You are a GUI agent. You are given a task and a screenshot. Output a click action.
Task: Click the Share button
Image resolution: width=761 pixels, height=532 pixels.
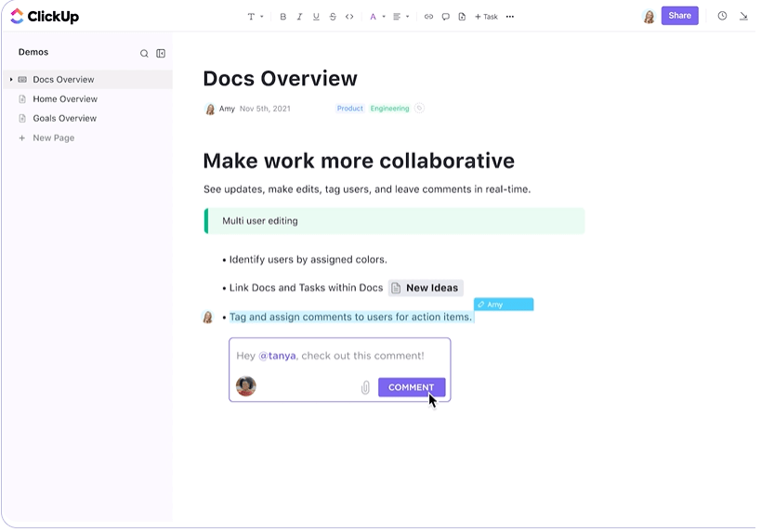click(x=679, y=16)
